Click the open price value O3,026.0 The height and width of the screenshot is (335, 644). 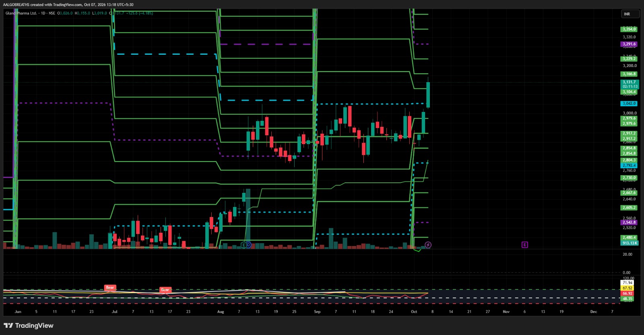point(65,13)
